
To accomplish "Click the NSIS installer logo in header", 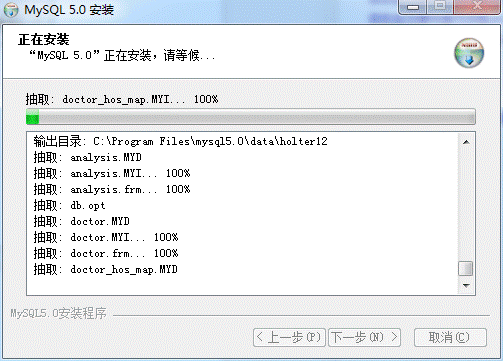I will [x=469, y=53].
